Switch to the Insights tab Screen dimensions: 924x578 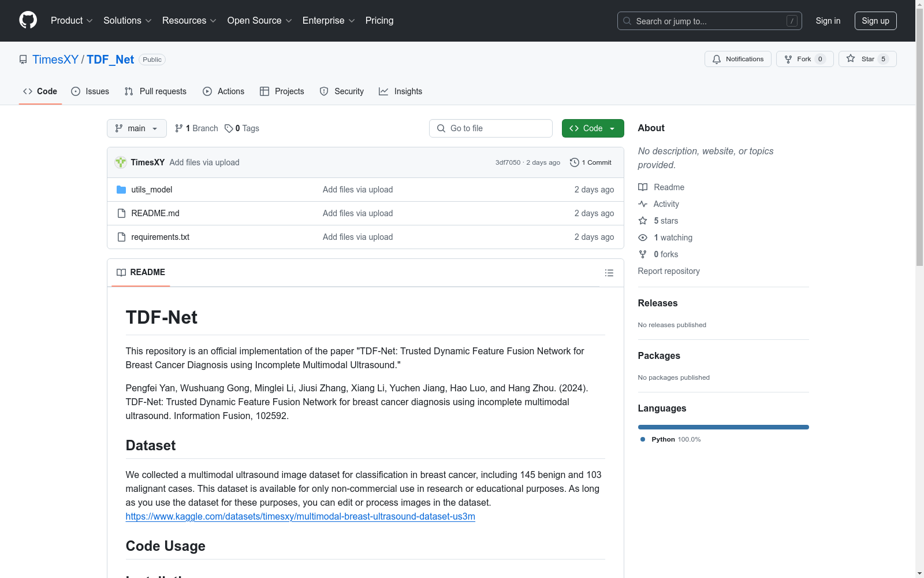401,91
